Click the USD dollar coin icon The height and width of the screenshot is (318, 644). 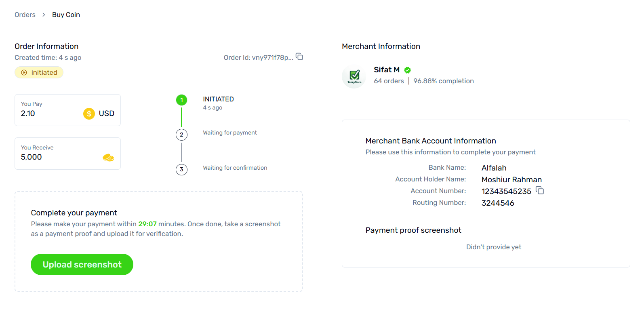click(89, 114)
